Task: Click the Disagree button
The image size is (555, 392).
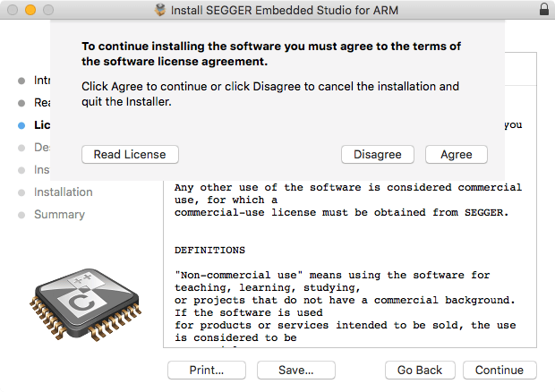Action: tap(377, 154)
